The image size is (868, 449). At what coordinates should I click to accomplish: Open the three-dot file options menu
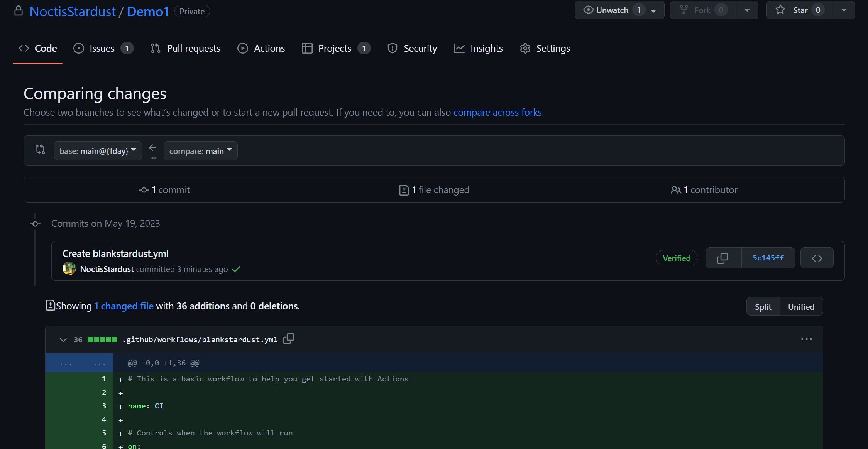click(x=806, y=339)
